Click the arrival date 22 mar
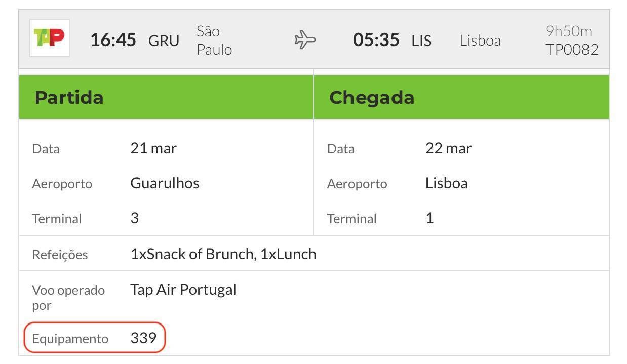Viewport: 627px width, 364px height. [449, 148]
